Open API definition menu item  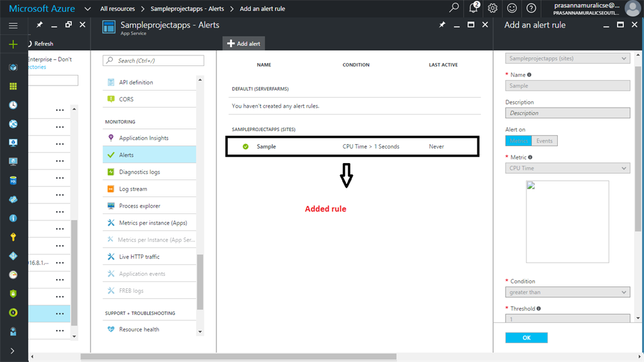150,82
